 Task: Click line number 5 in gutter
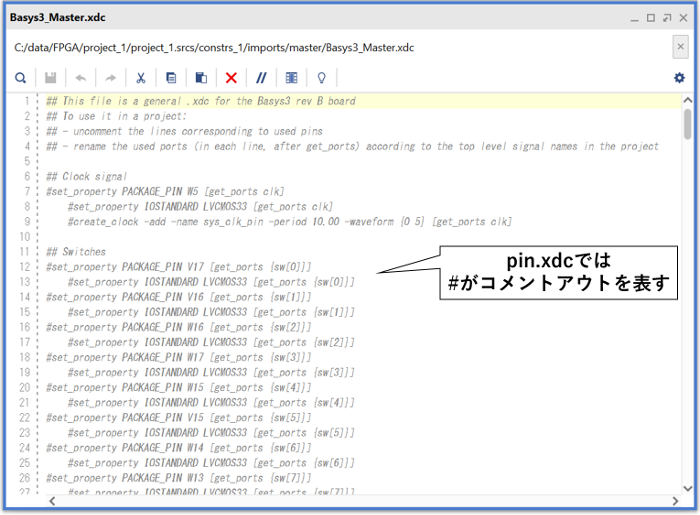pos(27,161)
